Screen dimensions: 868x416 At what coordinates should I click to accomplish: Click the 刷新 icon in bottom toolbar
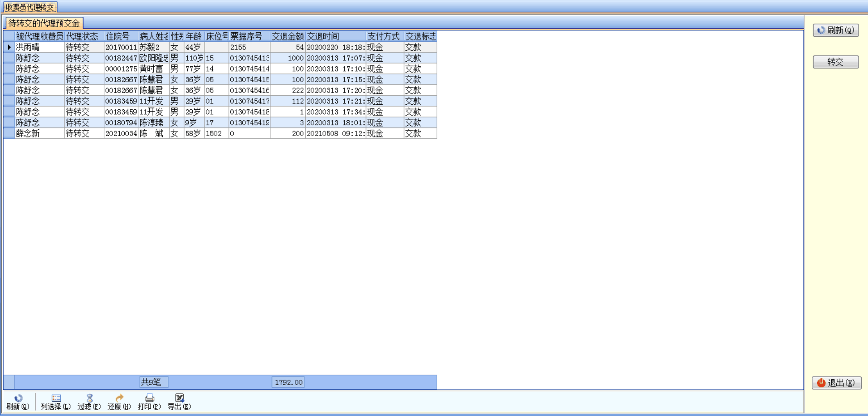[18, 402]
